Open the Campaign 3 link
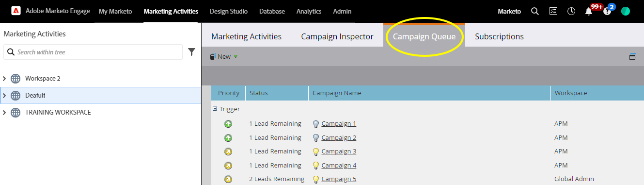644x185 pixels. click(339, 151)
